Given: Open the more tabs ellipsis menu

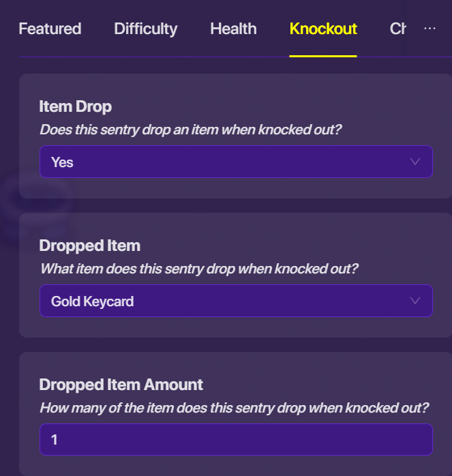Looking at the screenshot, I should pyautogui.click(x=430, y=29).
